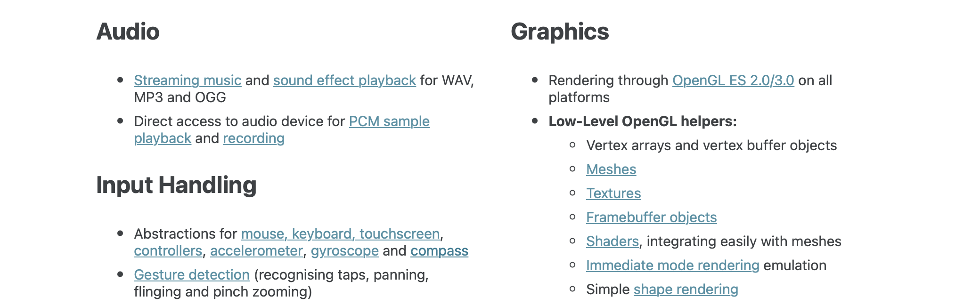Open the gyroscope link

click(344, 251)
